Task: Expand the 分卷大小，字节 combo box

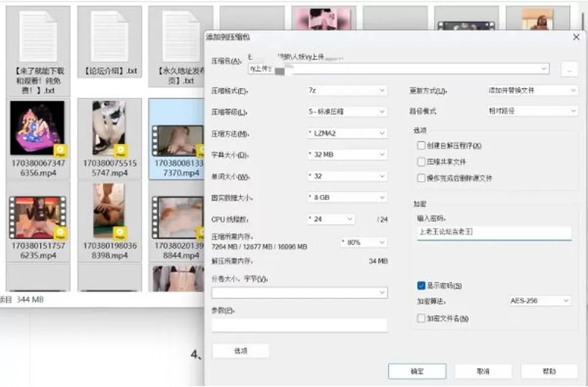Action: tap(300, 293)
